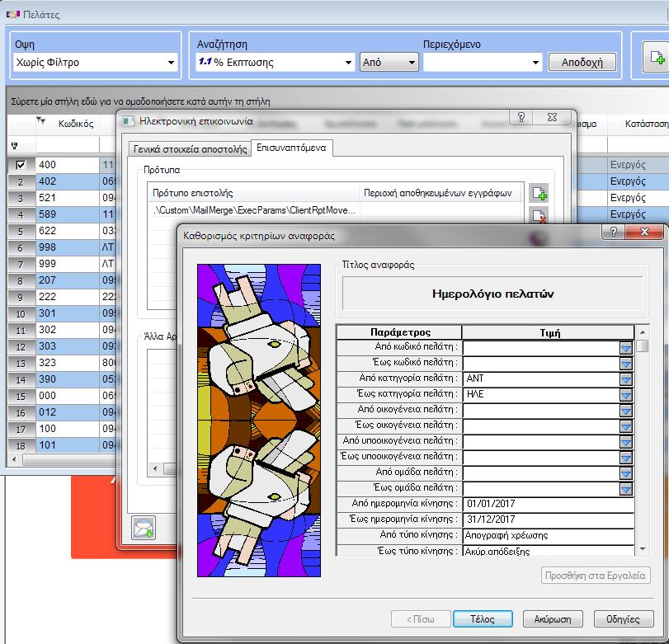The image size is (669, 644).
Task: Switch to Γενικά στοιχεία αποστολής tab
Action: pyautogui.click(x=190, y=149)
